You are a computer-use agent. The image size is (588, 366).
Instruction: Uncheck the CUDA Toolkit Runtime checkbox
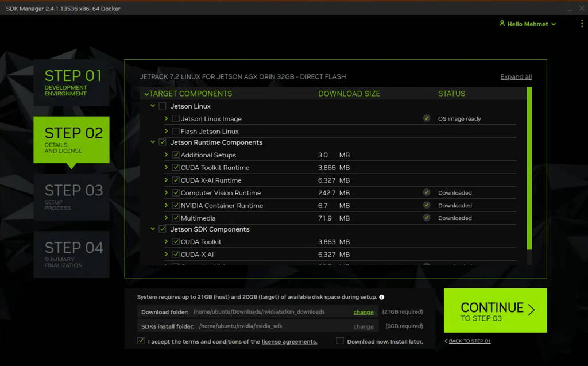click(176, 167)
